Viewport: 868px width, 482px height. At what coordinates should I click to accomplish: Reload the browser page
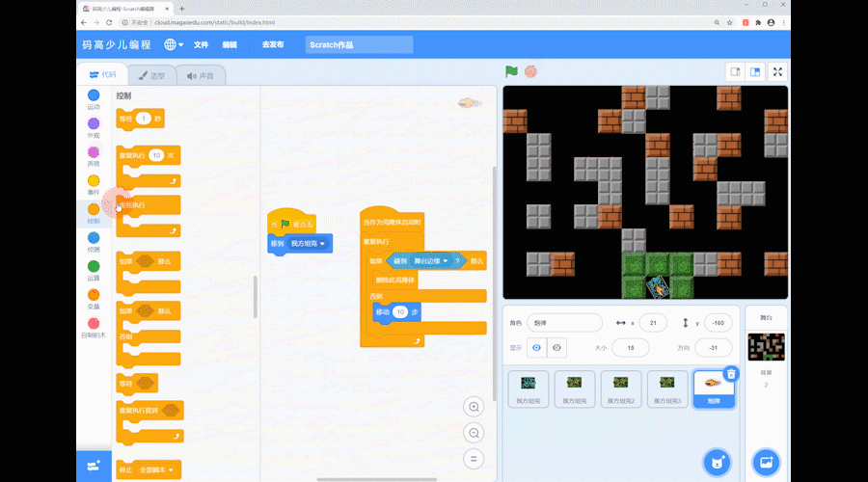pyautogui.click(x=109, y=23)
